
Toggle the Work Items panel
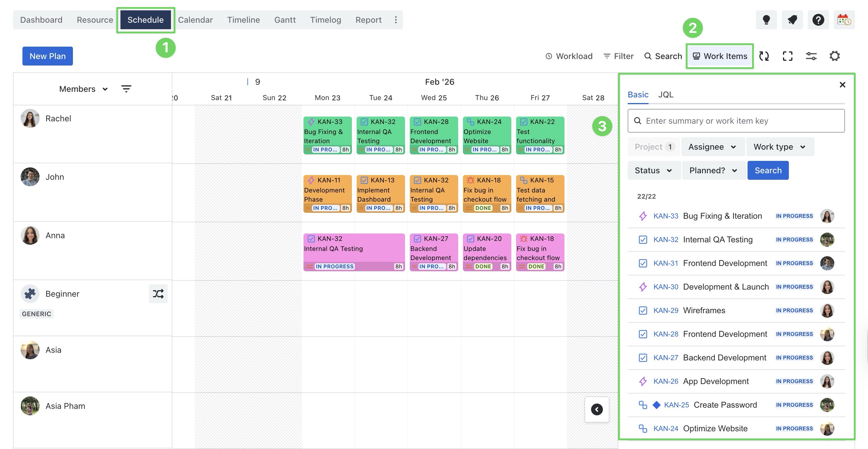pyautogui.click(x=720, y=56)
